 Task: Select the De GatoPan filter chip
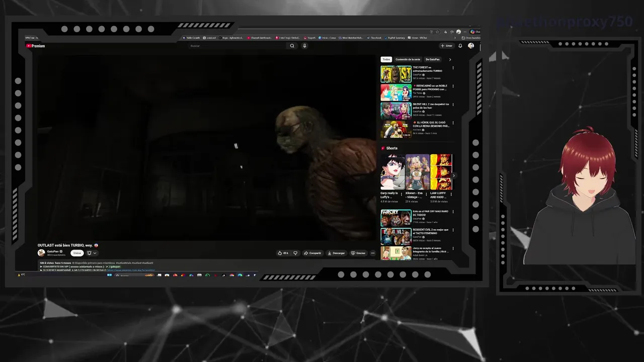[x=434, y=59]
